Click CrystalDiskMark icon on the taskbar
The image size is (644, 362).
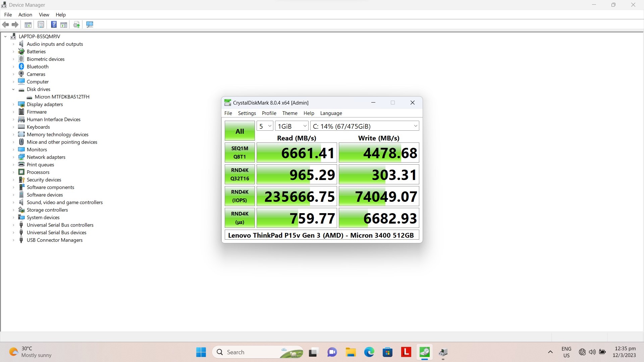coord(425,352)
